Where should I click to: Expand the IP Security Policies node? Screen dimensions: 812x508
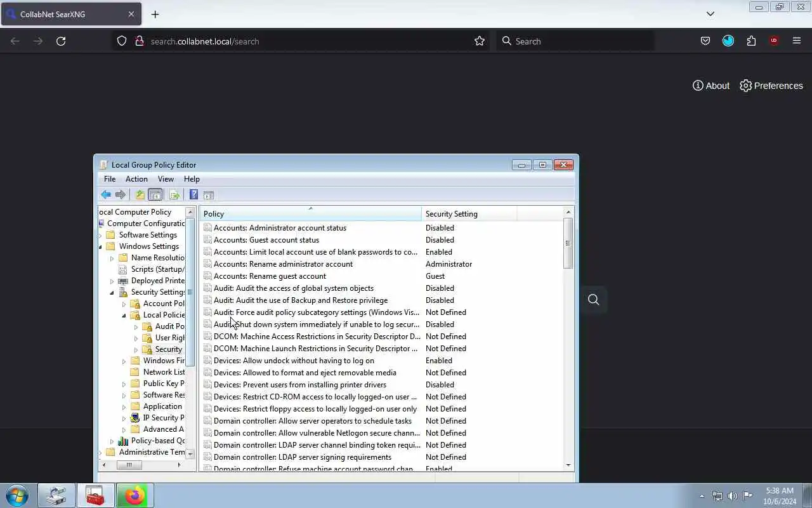[124, 418]
